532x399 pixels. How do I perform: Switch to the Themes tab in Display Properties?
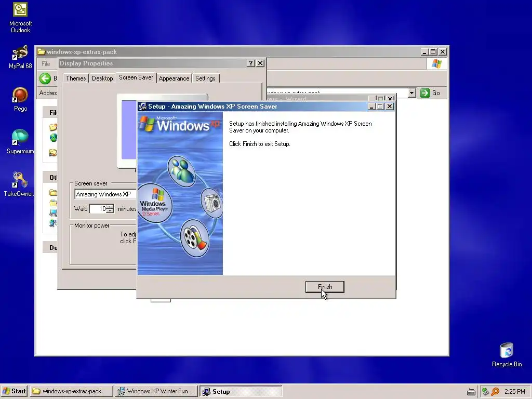[x=76, y=78]
